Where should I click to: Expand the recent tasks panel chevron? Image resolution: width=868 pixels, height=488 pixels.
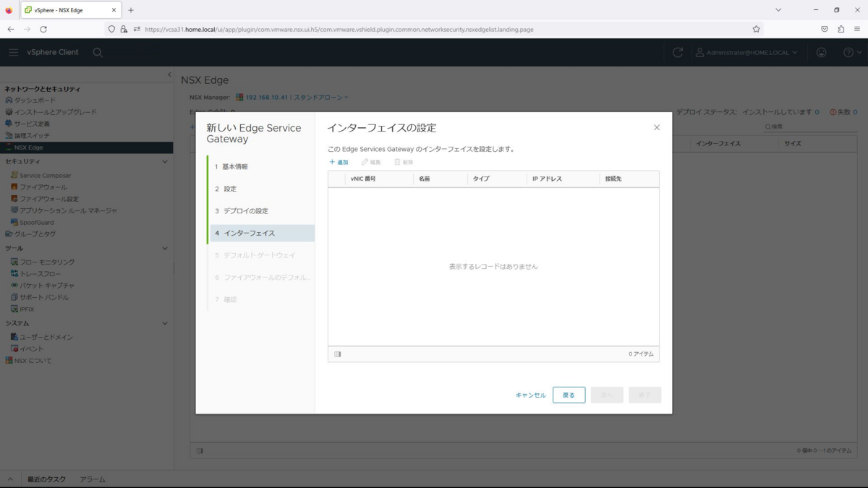coord(10,479)
